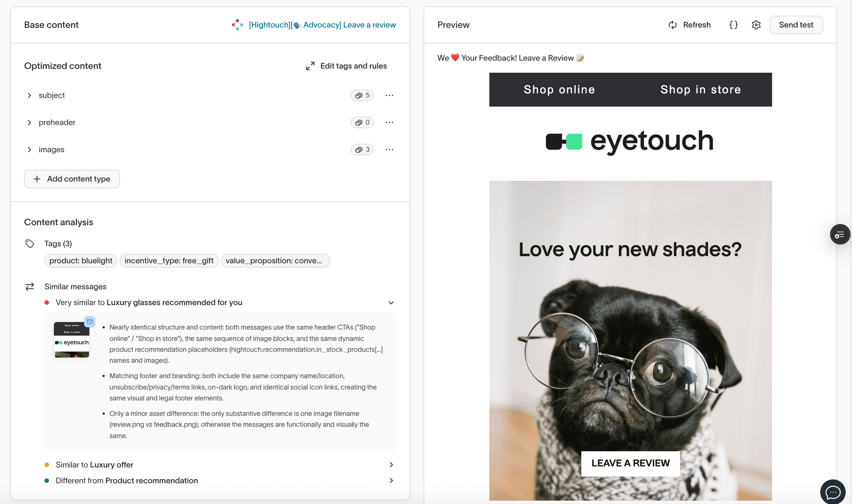Click Send test button
The width and height of the screenshot is (852, 504).
[x=796, y=25]
